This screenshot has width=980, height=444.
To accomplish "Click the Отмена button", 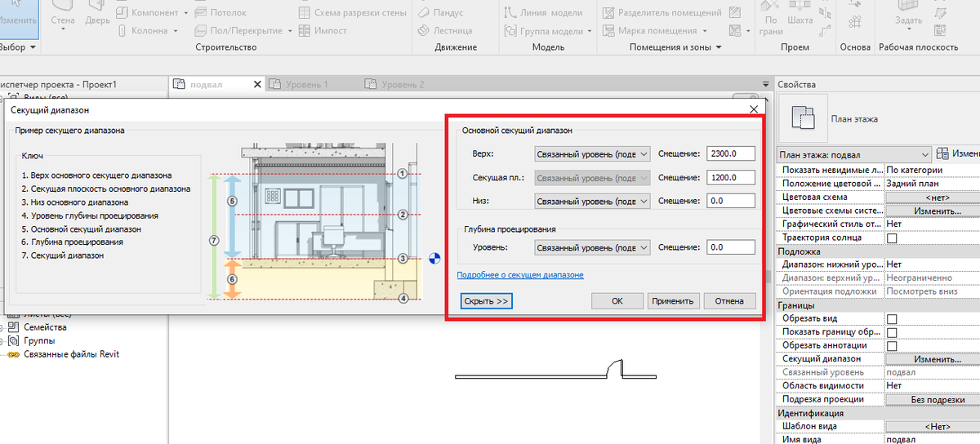I will click(x=729, y=301).
